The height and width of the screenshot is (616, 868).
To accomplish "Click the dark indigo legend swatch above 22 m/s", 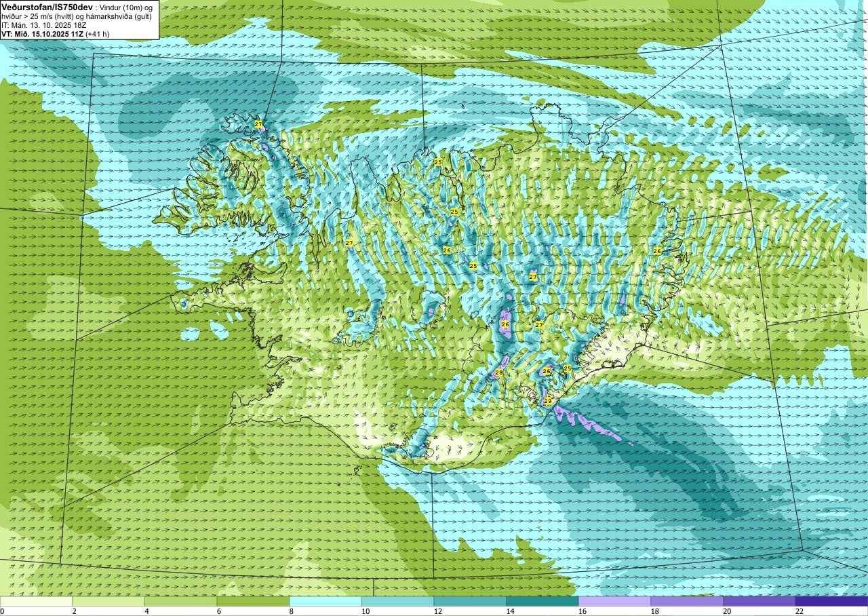I will (832, 601).
